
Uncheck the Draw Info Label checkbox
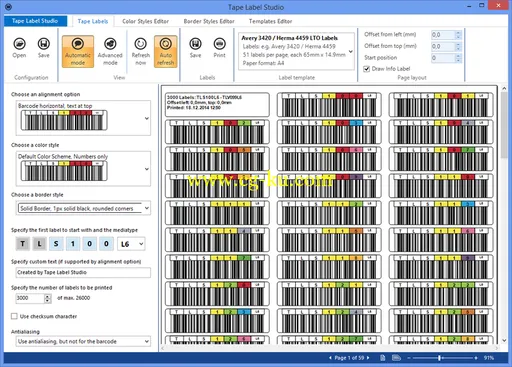click(x=367, y=69)
